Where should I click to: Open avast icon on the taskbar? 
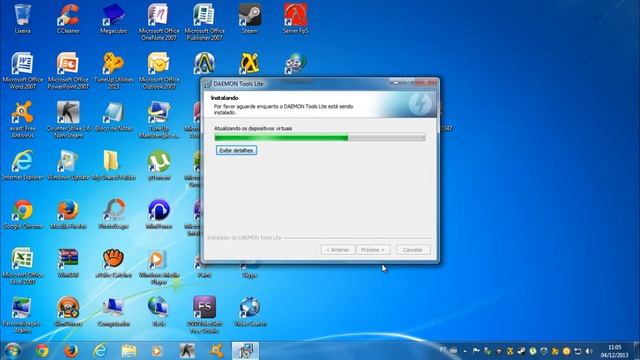216,351
